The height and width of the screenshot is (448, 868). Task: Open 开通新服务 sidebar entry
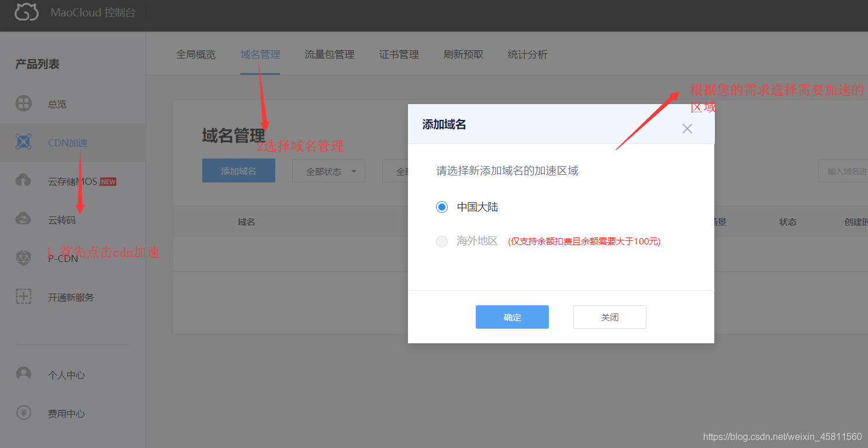pos(73,297)
